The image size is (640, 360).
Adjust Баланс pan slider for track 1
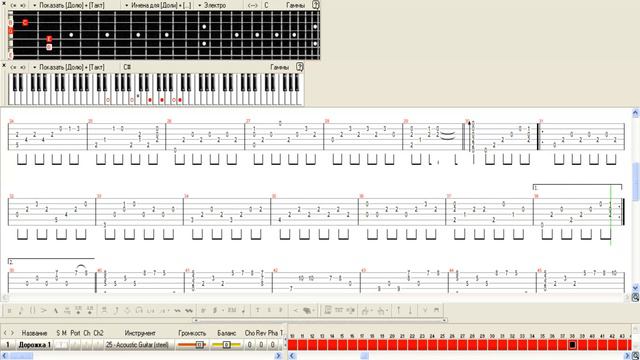[226, 345]
